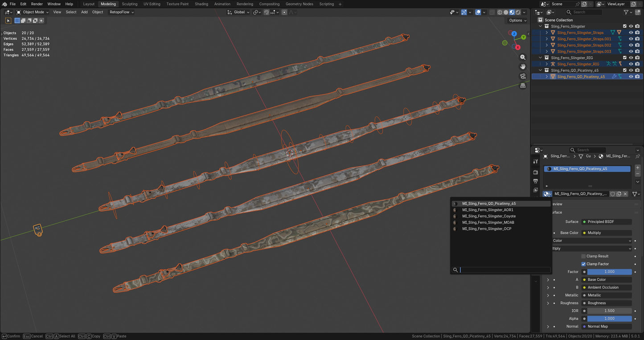Select material preview shading
The height and width of the screenshot is (340, 644).
pos(512,12)
